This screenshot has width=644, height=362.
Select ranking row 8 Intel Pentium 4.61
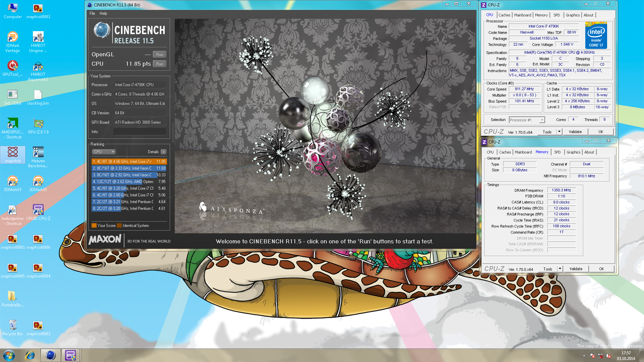click(x=129, y=208)
